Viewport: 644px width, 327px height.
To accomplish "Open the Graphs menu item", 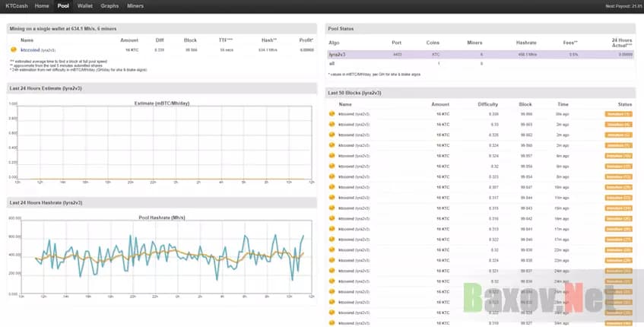I will tap(109, 5).
